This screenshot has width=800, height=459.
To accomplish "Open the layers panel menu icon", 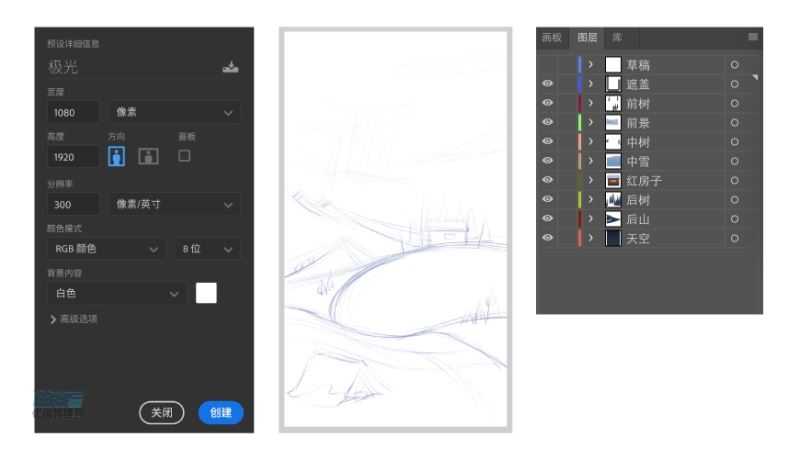I will 753,37.
